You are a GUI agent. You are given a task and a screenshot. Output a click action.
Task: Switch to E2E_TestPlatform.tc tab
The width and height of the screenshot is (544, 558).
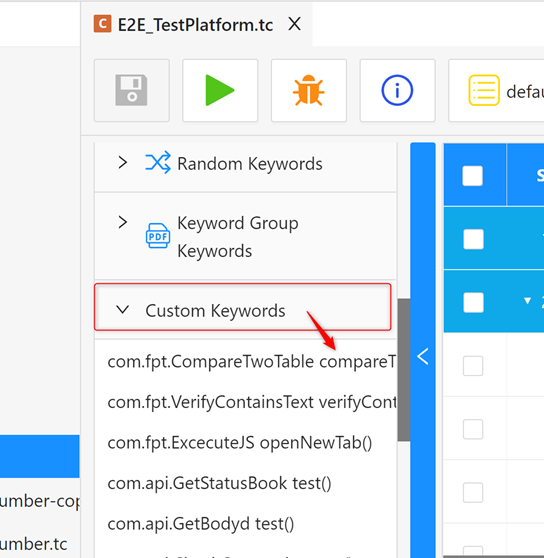[x=195, y=25]
